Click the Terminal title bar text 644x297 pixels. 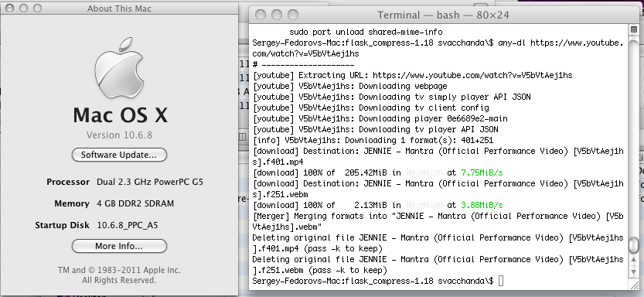point(443,15)
